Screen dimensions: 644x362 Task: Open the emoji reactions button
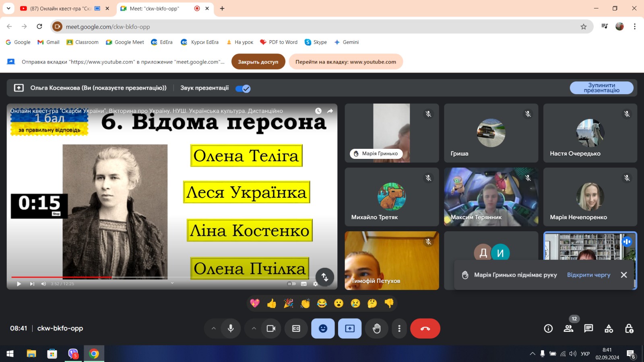[x=323, y=329]
